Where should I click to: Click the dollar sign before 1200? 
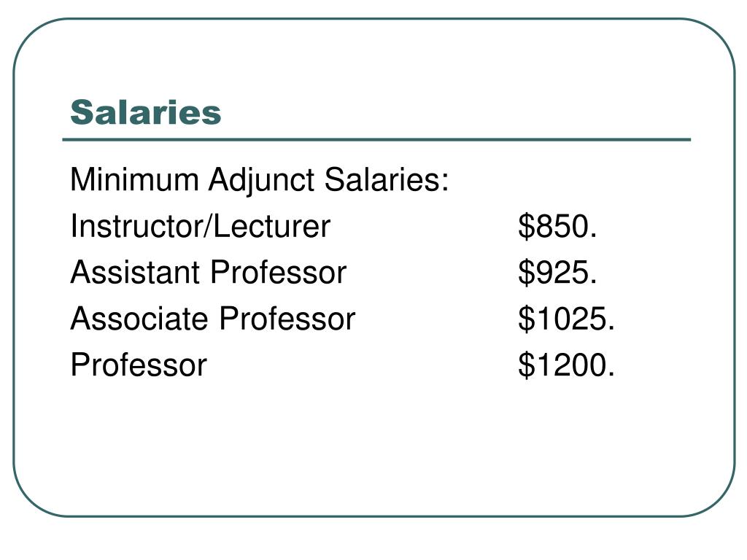tap(526, 365)
